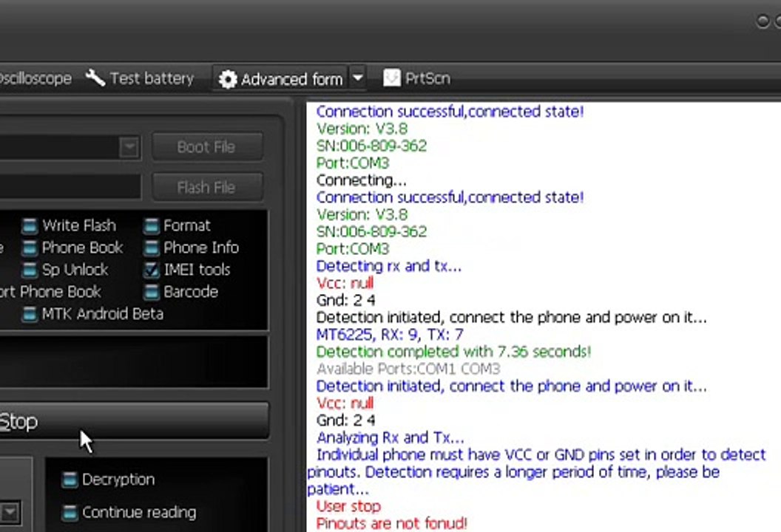Click the flash file path field

coord(70,187)
